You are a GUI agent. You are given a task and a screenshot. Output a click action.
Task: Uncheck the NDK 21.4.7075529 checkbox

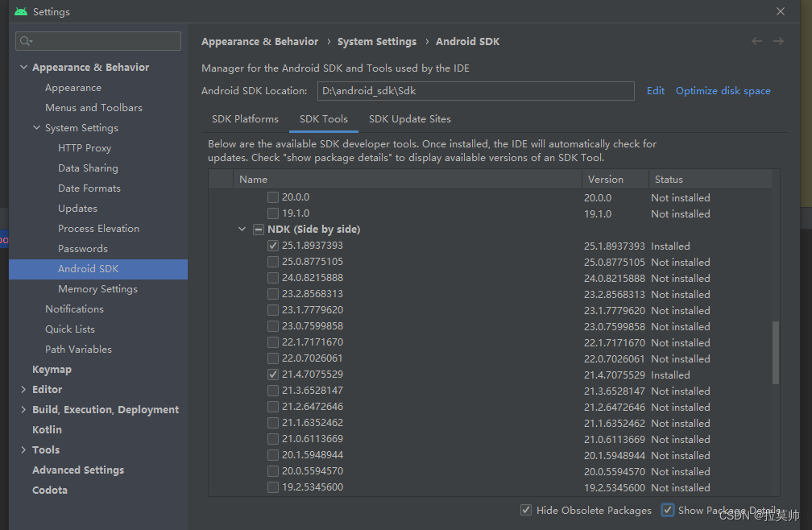click(x=273, y=375)
